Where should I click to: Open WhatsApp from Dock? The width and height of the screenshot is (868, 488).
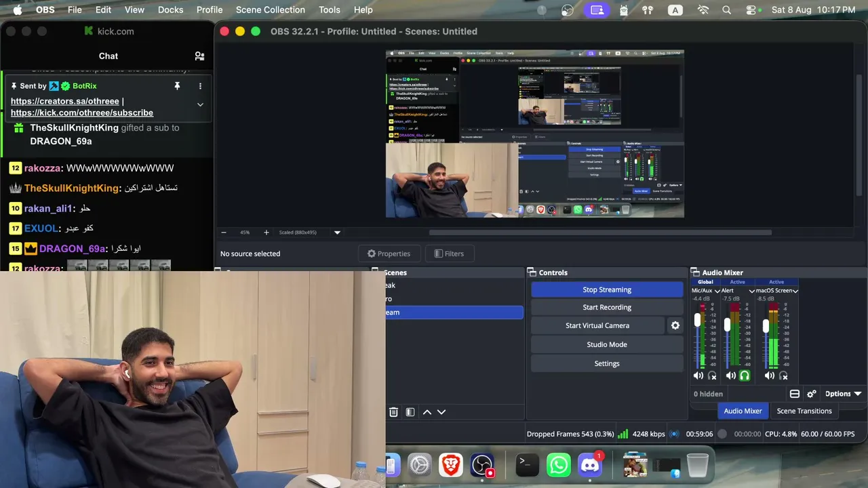click(x=559, y=465)
